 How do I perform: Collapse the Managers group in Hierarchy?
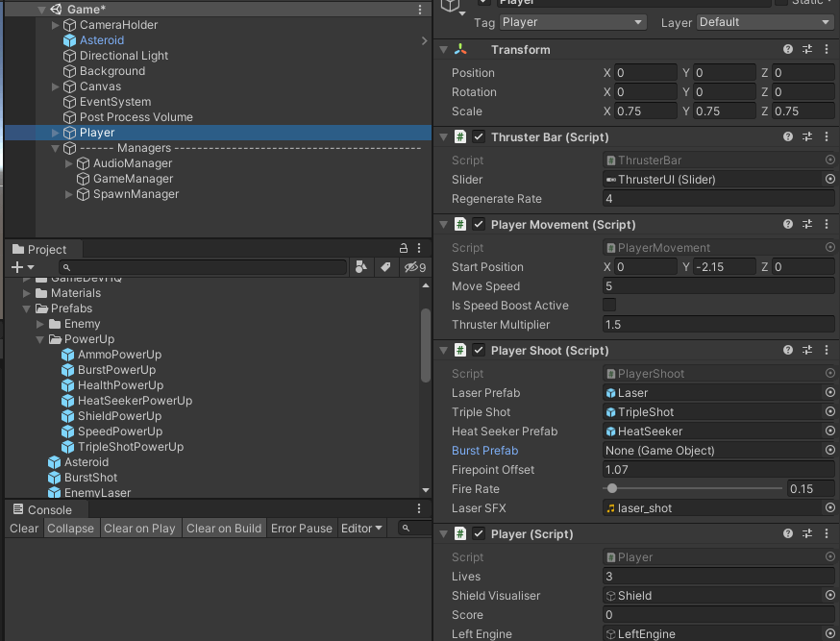55,148
